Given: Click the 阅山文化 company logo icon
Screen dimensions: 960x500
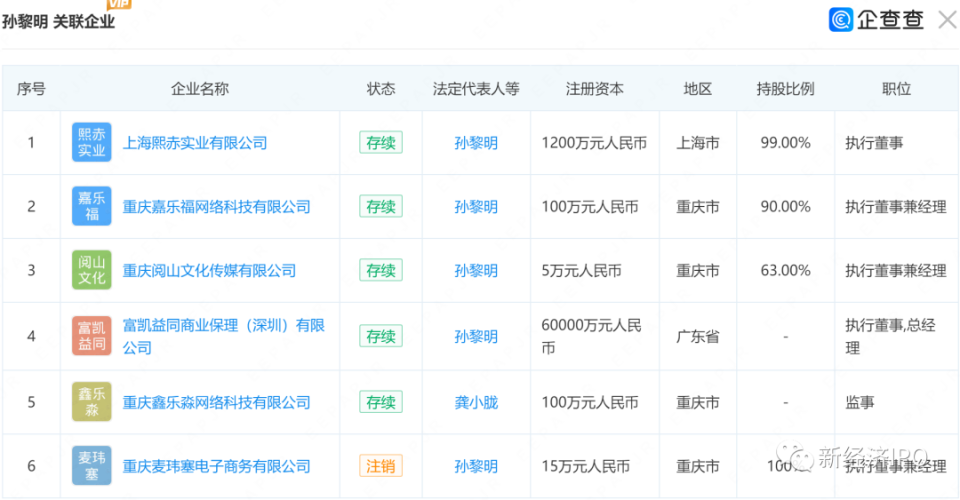Looking at the screenshot, I should pyautogui.click(x=92, y=270).
